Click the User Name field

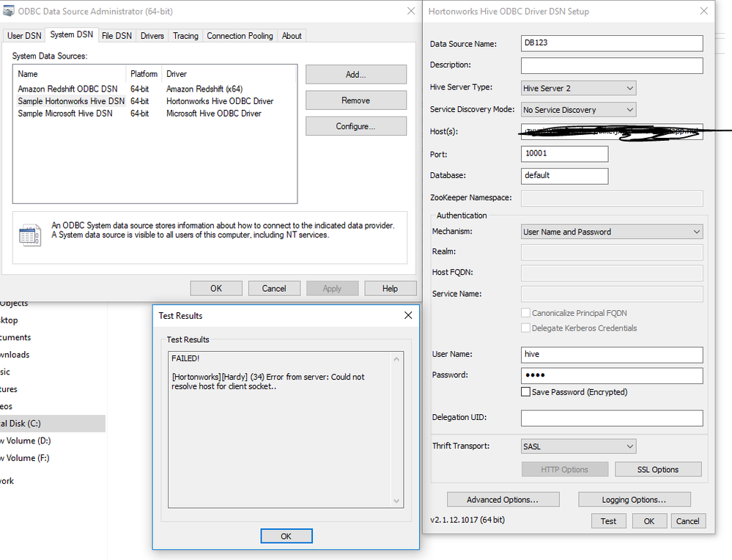612,355
